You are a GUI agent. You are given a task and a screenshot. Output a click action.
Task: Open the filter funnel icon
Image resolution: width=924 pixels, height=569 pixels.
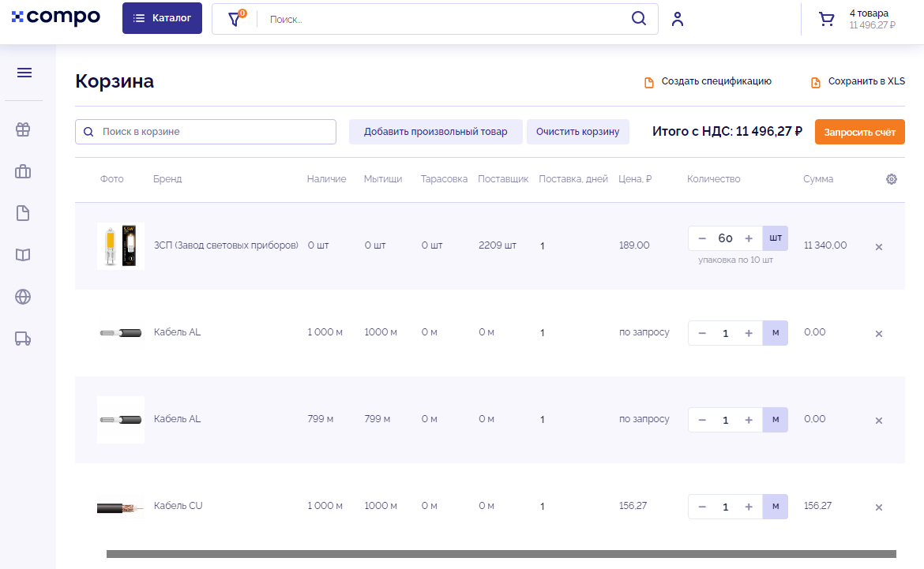pyautogui.click(x=235, y=19)
